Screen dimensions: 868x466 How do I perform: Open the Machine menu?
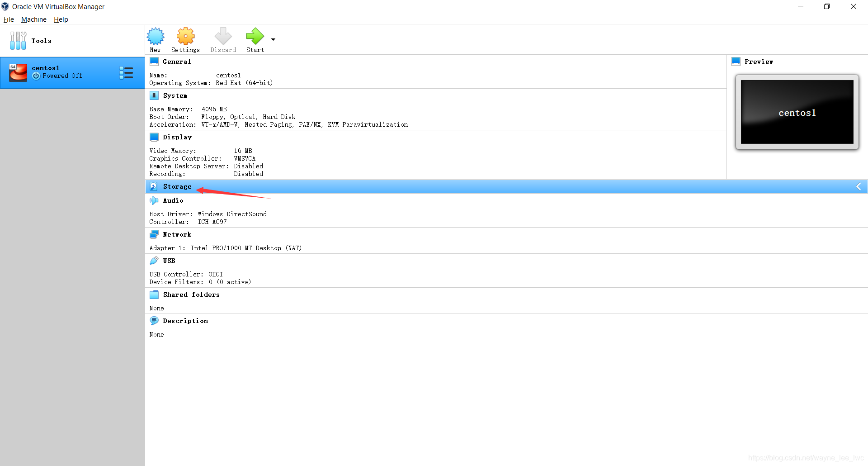(34, 19)
